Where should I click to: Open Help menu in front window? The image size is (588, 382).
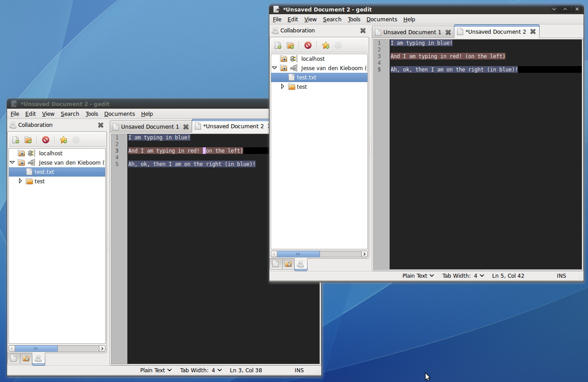coord(409,20)
